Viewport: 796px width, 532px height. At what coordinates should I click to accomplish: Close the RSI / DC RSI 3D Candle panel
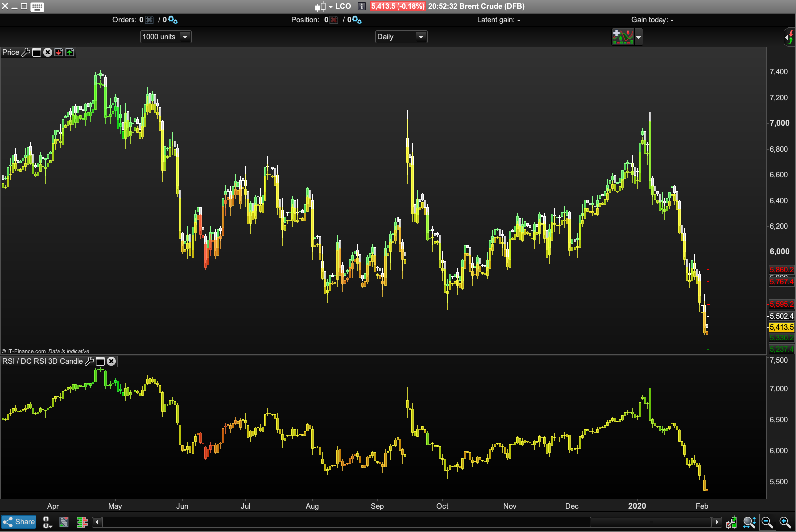point(111,361)
